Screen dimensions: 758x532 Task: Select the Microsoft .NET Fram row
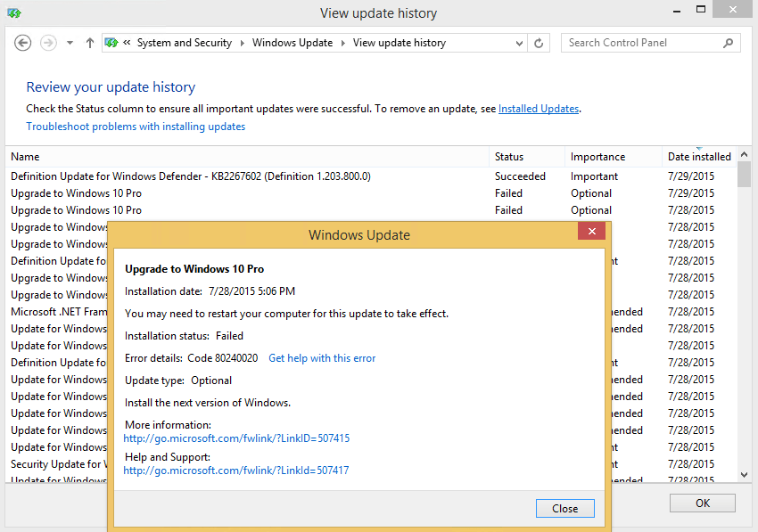(x=59, y=312)
